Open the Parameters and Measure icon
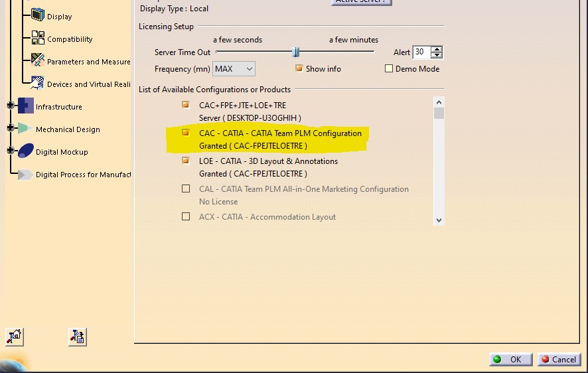 click(x=38, y=60)
